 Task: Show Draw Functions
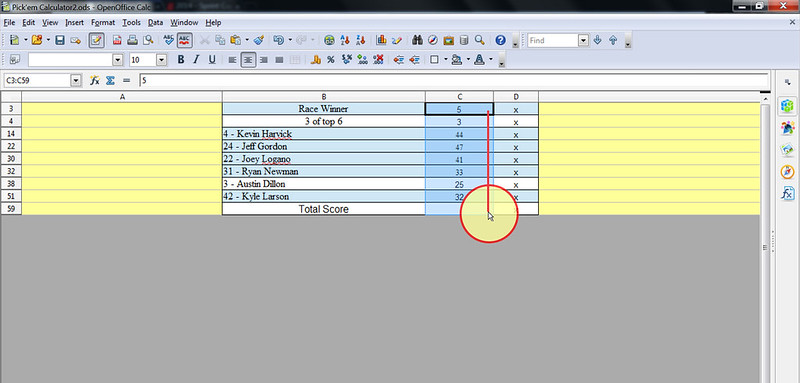tap(397, 40)
